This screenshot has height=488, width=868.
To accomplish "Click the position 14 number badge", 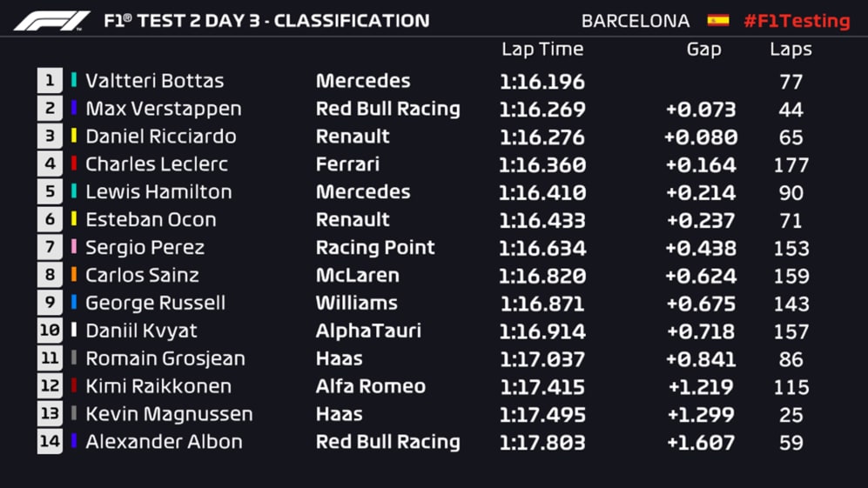I will pos(50,442).
